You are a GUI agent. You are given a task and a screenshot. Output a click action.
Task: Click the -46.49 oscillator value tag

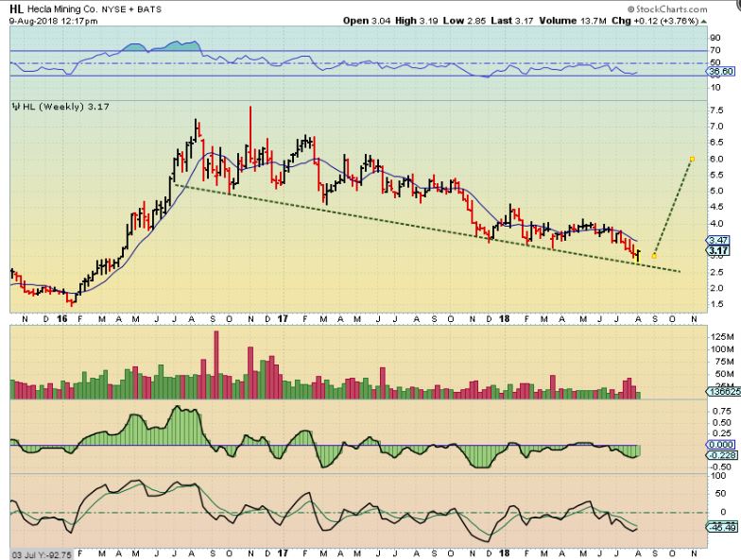click(721, 527)
